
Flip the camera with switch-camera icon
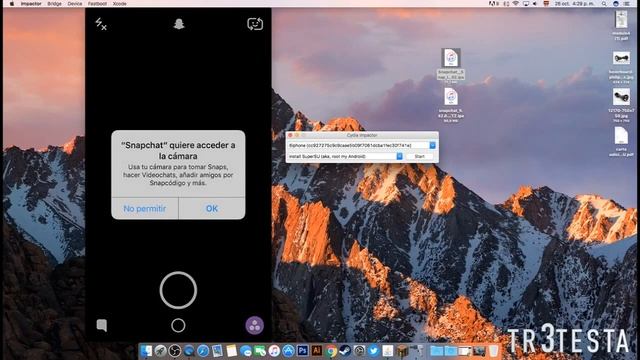(255, 24)
